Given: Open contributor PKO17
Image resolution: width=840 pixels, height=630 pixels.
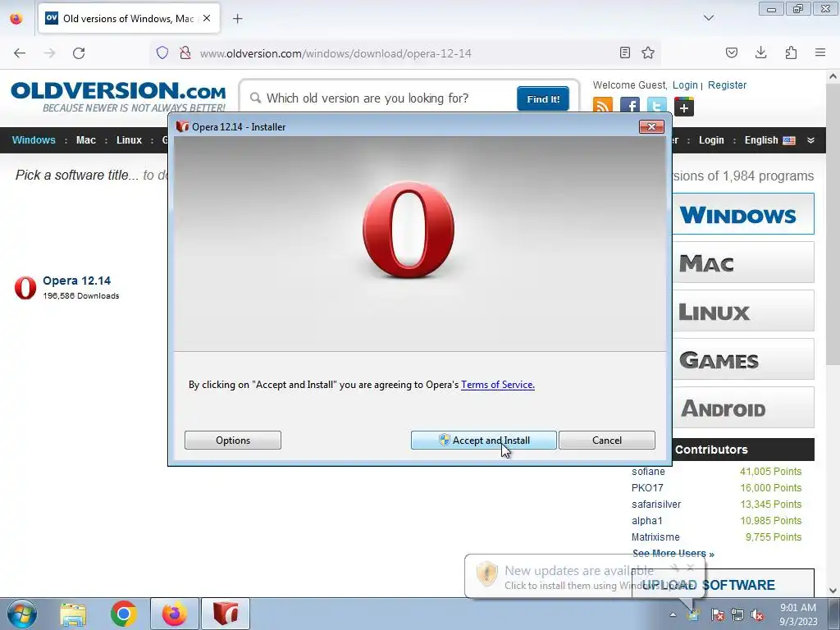Looking at the screenshot, I should 647,488.
